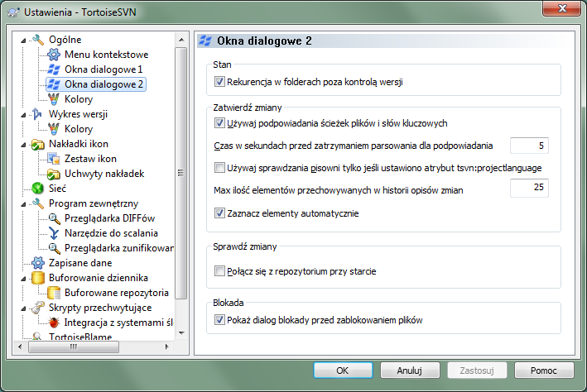Select Zestaw ikon tree entry

90,159
